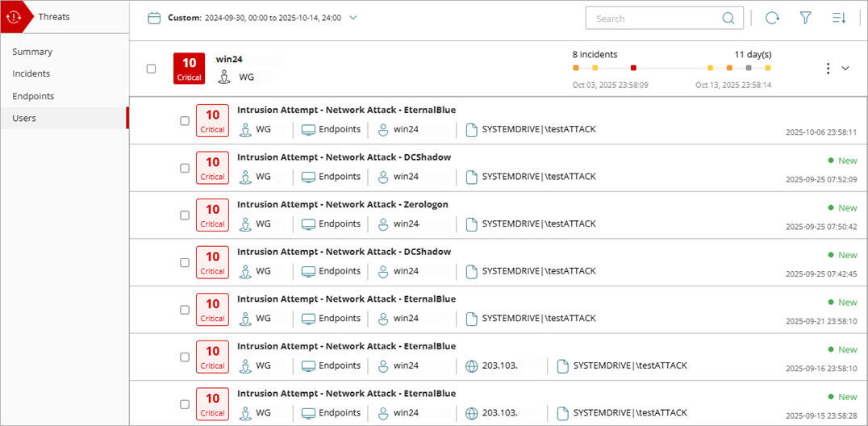Click the WG account icon in 2025-09-25 07:52:09 row
Viewport: 868px width, 426px height.
coord(245,177)
